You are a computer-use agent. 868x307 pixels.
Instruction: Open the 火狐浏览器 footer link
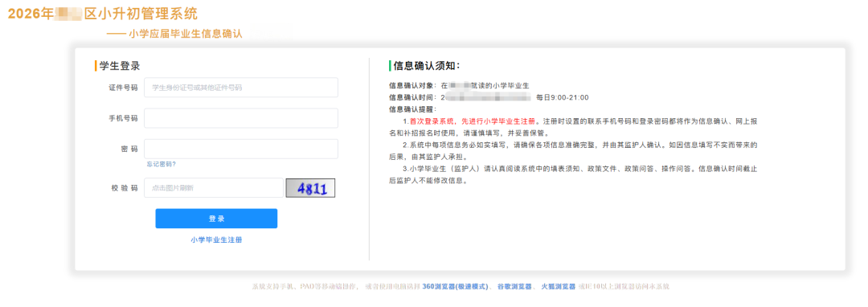(559, 287)
